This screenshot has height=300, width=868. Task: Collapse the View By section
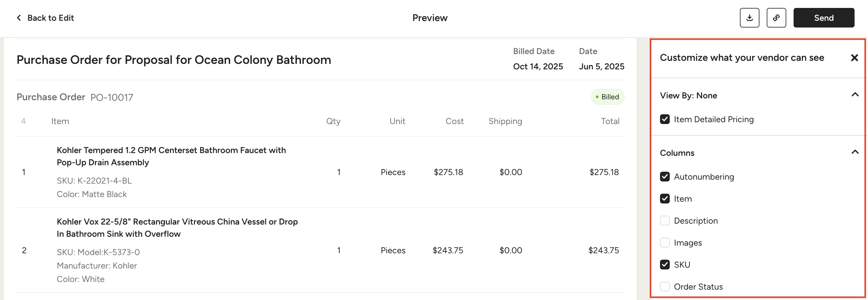(x=855, y=95)
